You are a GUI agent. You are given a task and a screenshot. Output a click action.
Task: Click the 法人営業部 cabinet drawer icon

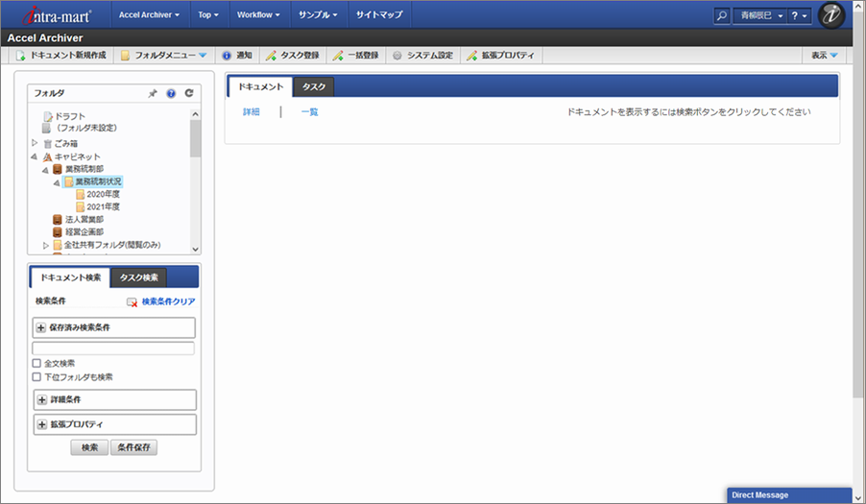pyautogui.click(x=57, y=220)
